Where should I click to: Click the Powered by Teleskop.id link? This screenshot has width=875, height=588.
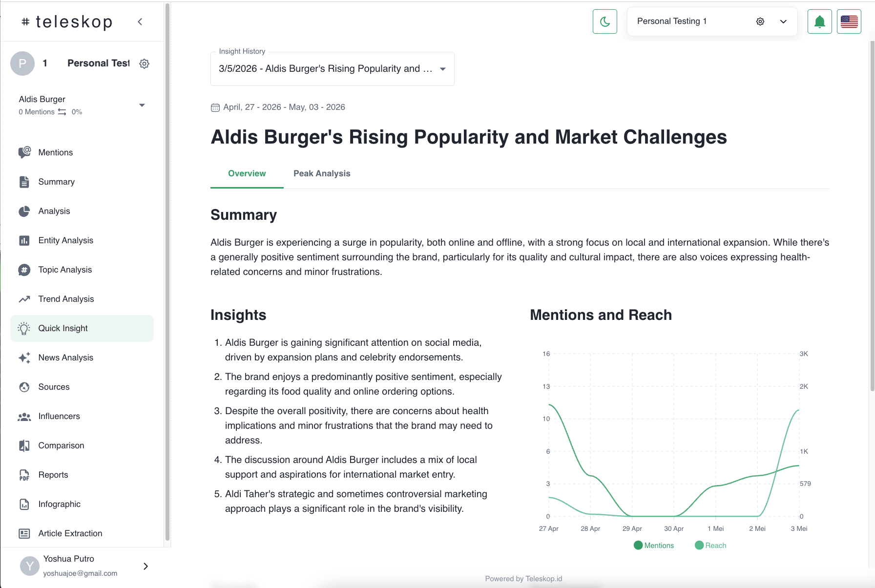point(523,579)
